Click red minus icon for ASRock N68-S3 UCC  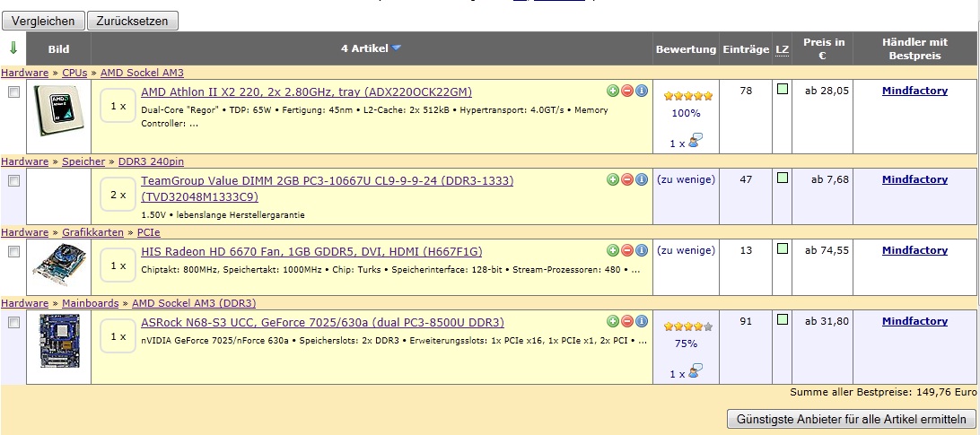[x=627, y=321]
